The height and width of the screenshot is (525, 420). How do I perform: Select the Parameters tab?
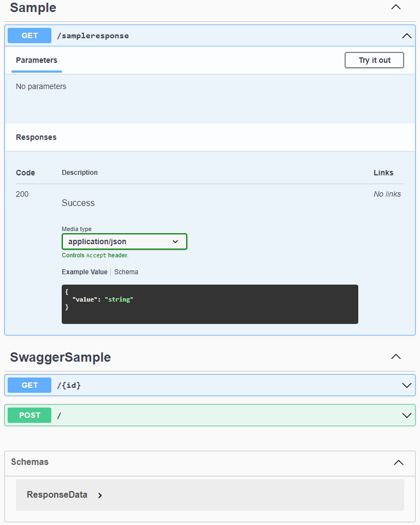[37, 60]
